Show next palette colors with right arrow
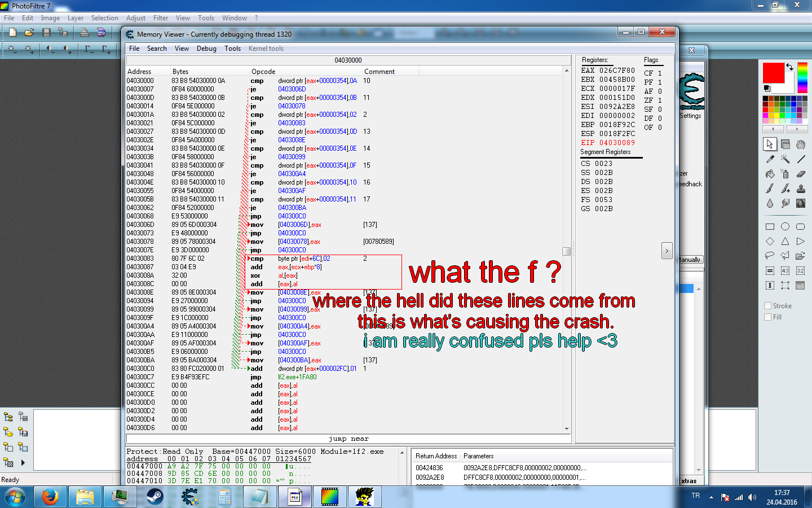The width and height of the screenshot is (812, 508). pos(797,129)
